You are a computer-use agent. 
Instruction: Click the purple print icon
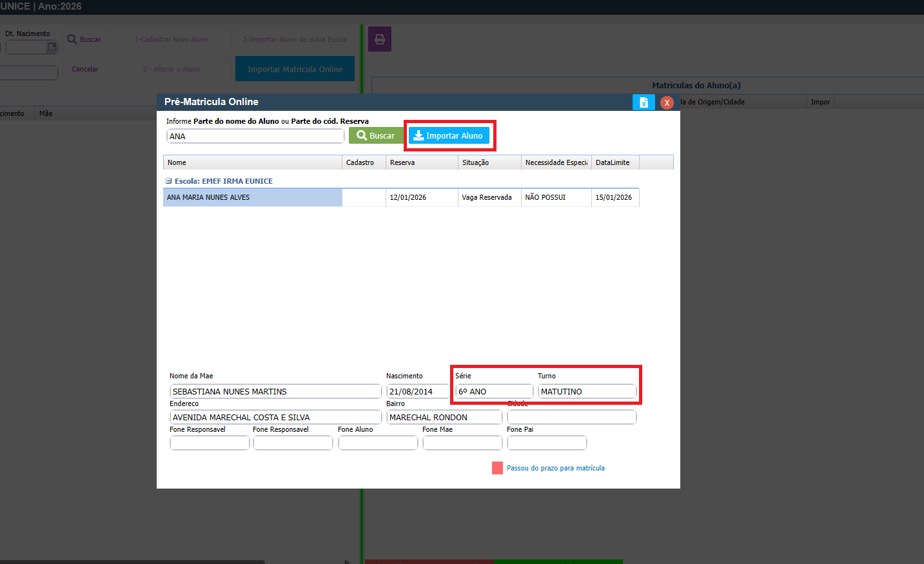[x=380, y=39]
